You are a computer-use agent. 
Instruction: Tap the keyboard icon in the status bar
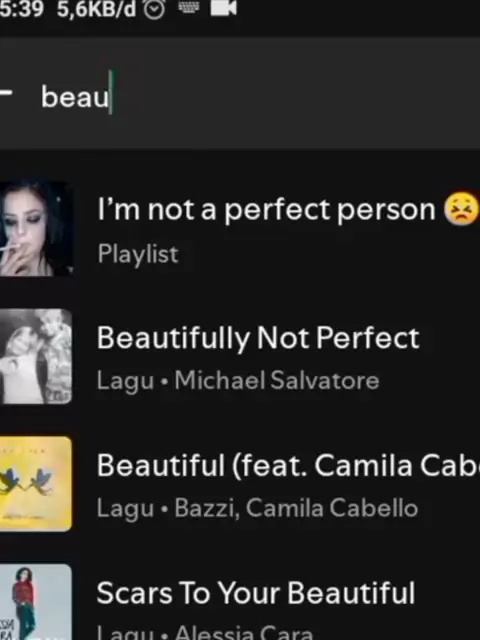pyautogui.click(x=189, y=7)
